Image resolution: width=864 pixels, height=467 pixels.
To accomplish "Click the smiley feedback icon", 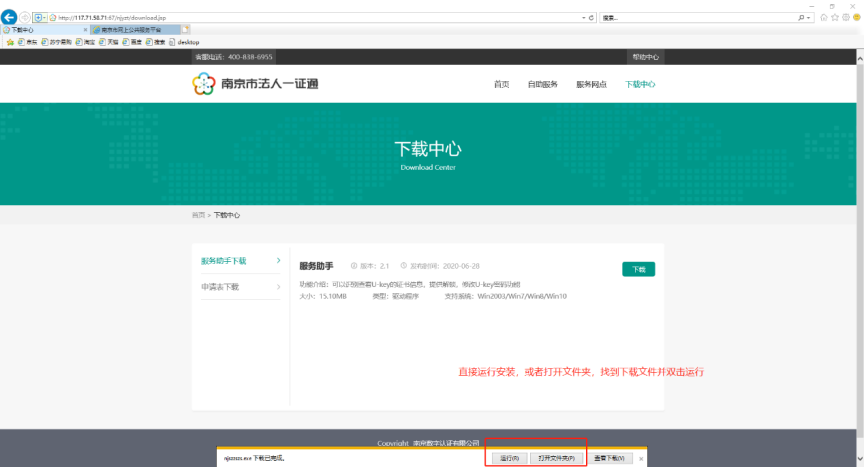I will [857, 18].
